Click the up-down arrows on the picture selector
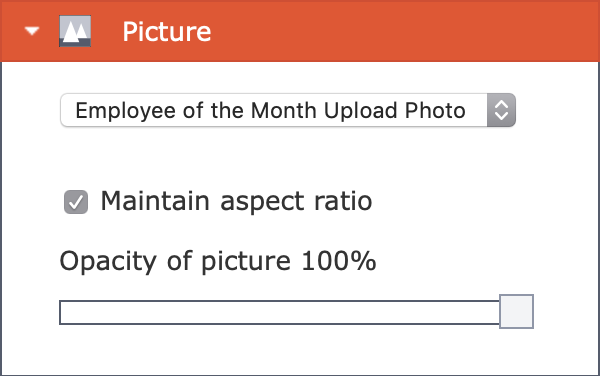 (501, 110)
